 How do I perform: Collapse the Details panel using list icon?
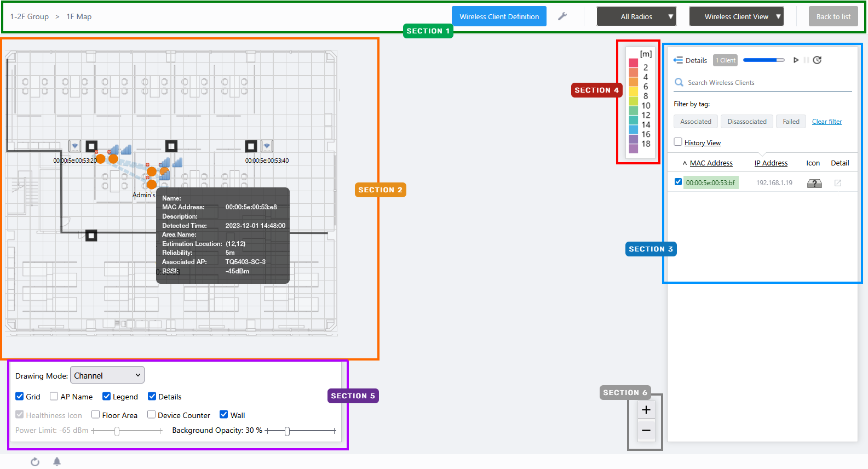(678, 60)
